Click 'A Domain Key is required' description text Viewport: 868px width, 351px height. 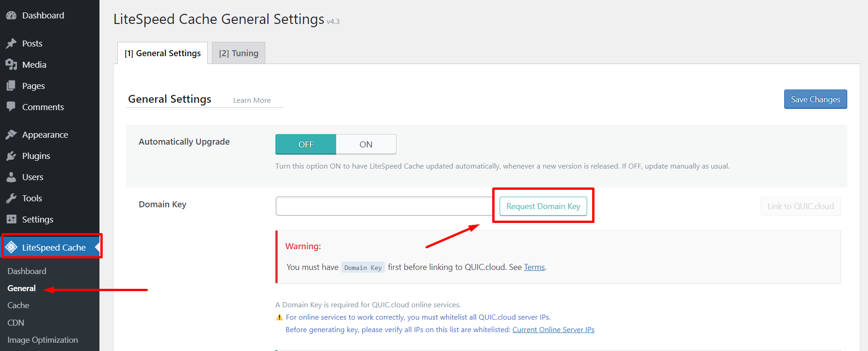pos(368,304)
